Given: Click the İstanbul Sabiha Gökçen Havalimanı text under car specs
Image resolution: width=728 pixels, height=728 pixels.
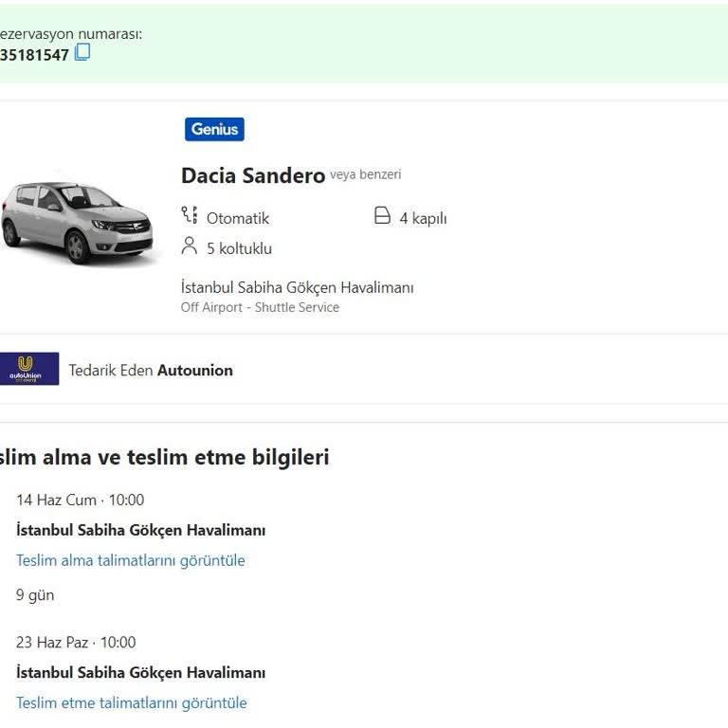Looking at the screenshot, I should point(297,287).
